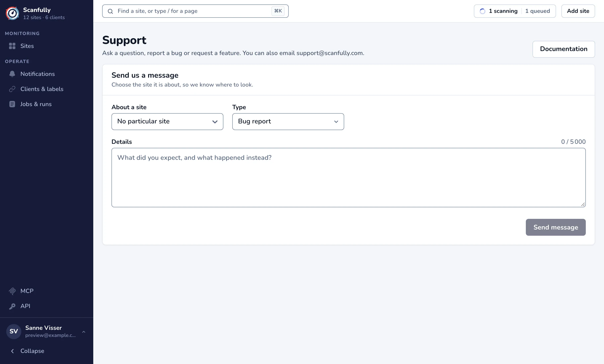The image size is (604, 364).
Task: Expand the Sanne Visser account menu chevron
Action: (x=83, y=332)
